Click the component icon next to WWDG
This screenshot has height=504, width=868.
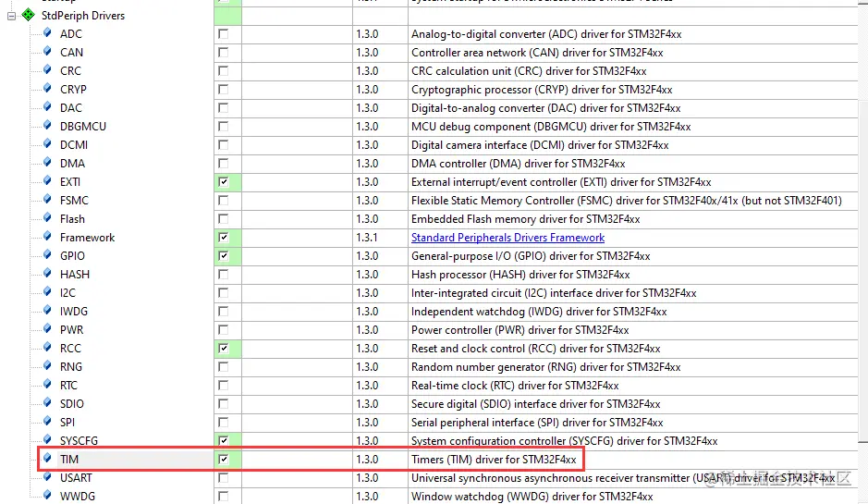click(48, 496)
